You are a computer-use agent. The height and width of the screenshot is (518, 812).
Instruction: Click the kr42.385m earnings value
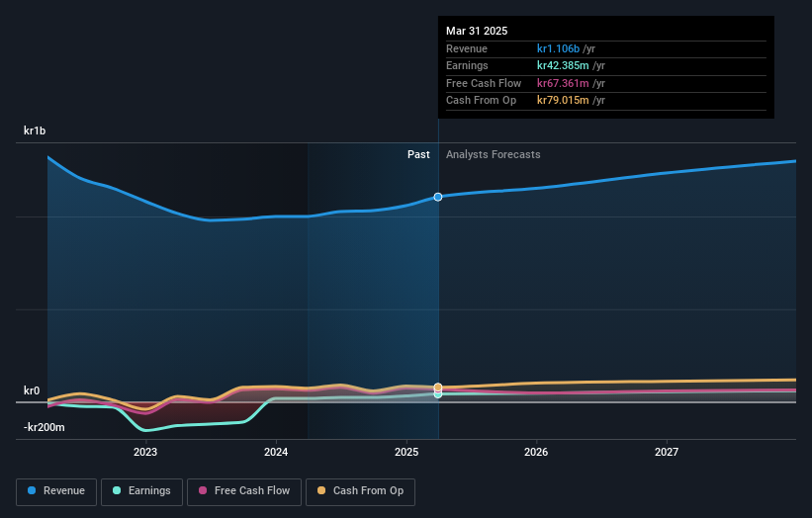pyautogui.click(x=563, y=65)
